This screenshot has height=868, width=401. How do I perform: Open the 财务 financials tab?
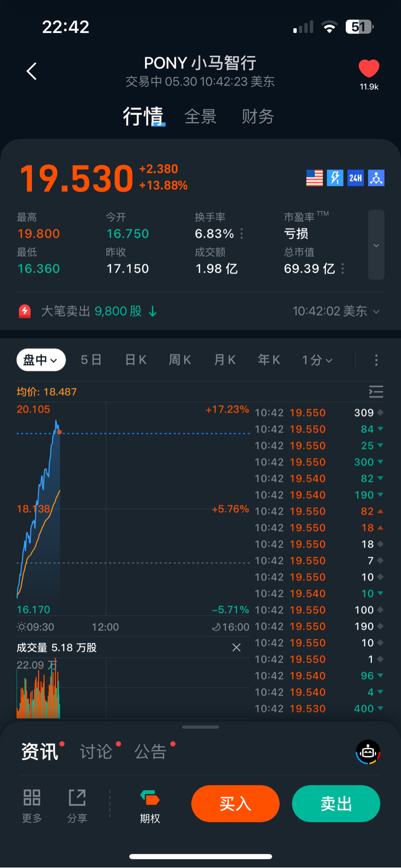click(258, 116)
